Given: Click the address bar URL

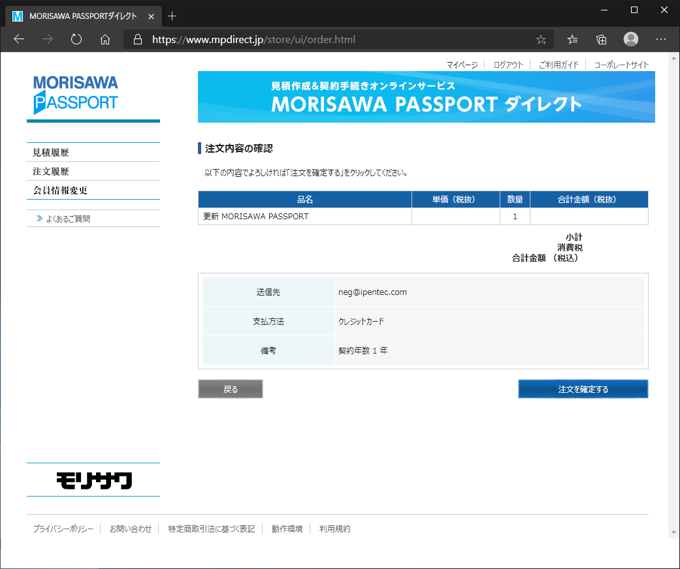Looking at the screenshot, I should pyautogui.click(x=254, y=39).
